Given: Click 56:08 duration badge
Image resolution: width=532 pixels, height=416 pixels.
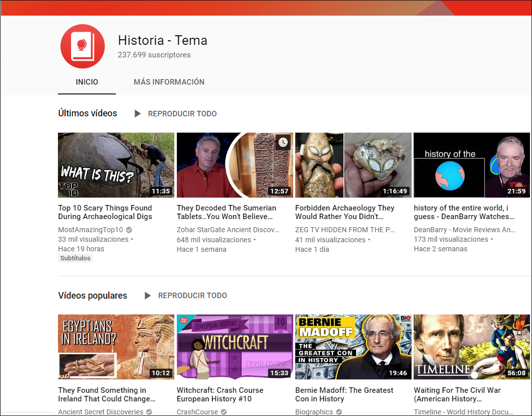Looking at the screenshot, I should point(516,373).
